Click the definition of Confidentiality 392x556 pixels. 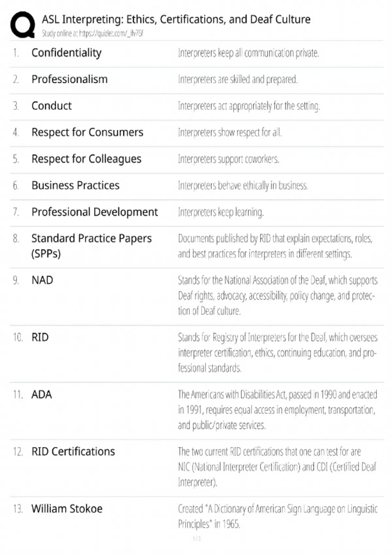click(248, 53)
